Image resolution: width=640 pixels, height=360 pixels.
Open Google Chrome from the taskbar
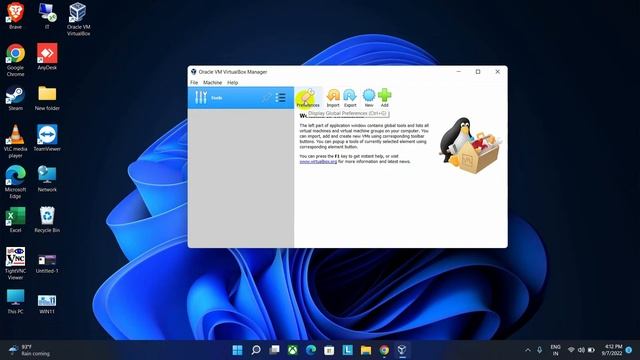(384, 350)
